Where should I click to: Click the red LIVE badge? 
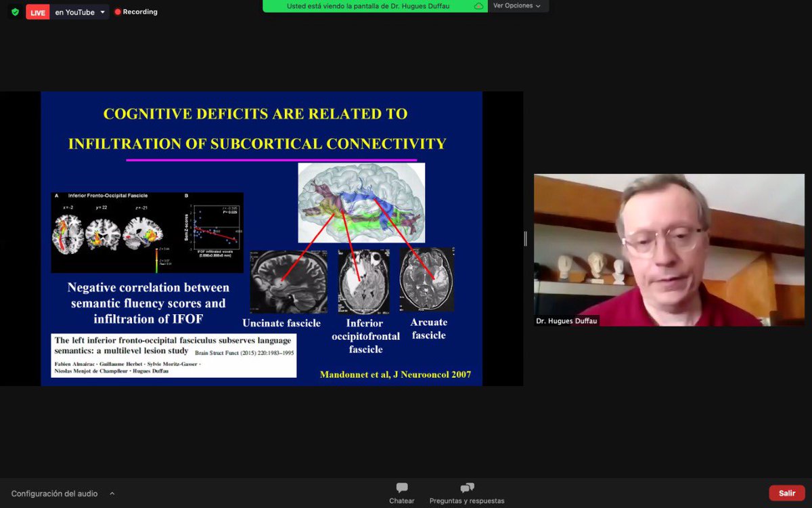[x=38, y=12]
